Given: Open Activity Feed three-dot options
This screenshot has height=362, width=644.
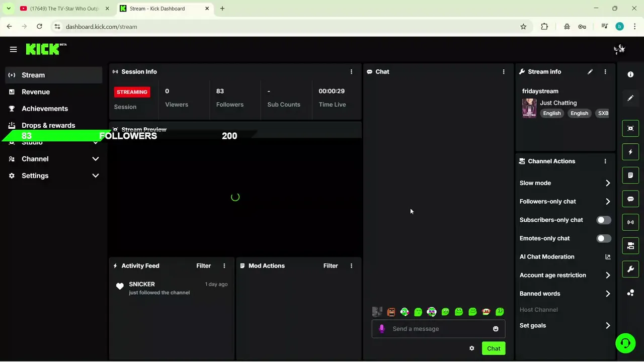Looking at the screenshot, I should (x=224, y=266).
